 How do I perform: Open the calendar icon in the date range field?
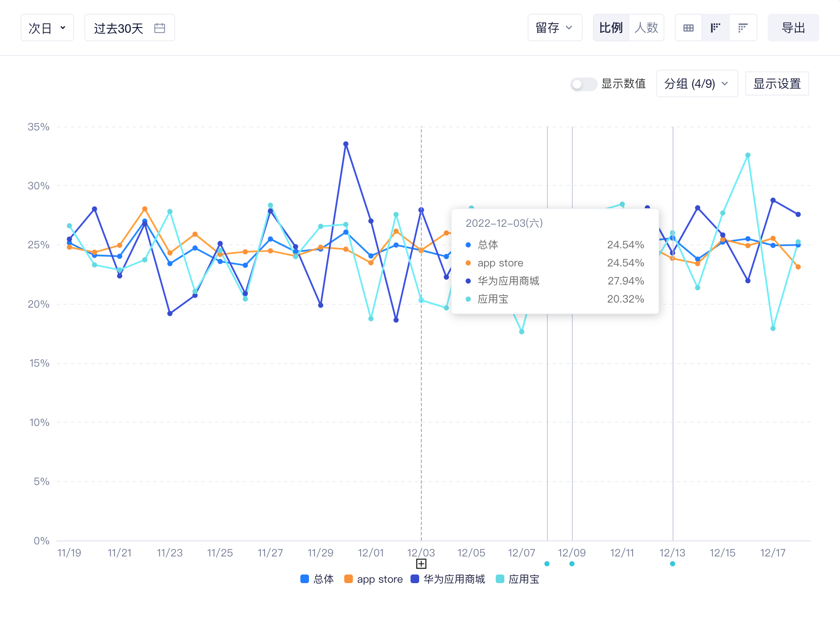point(160,28)
